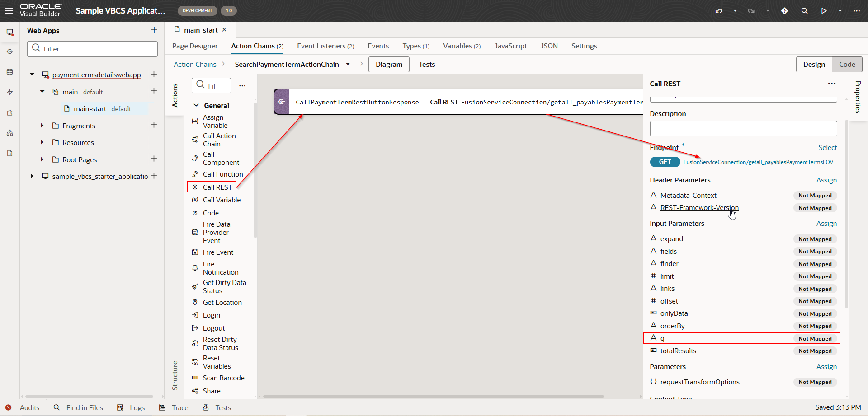The image size is (868, 416).
Task: Open the hamburger navigation menu
Action: [x=9, y=11]
